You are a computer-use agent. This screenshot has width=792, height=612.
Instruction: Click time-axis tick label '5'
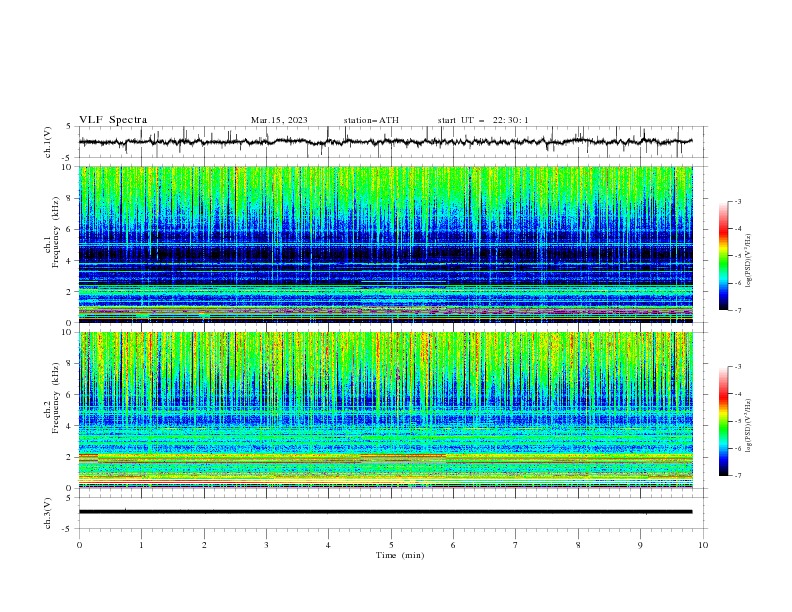pyautogui.click(x=391, y=545)
